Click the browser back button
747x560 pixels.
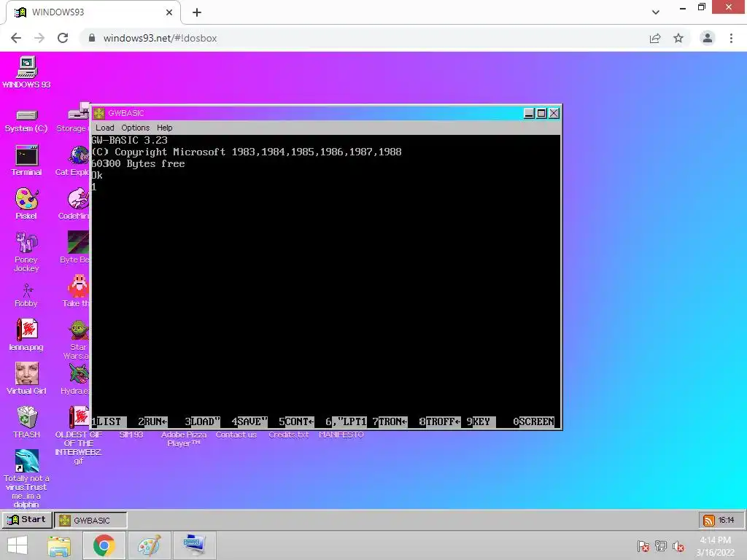[x=16, y=38]
